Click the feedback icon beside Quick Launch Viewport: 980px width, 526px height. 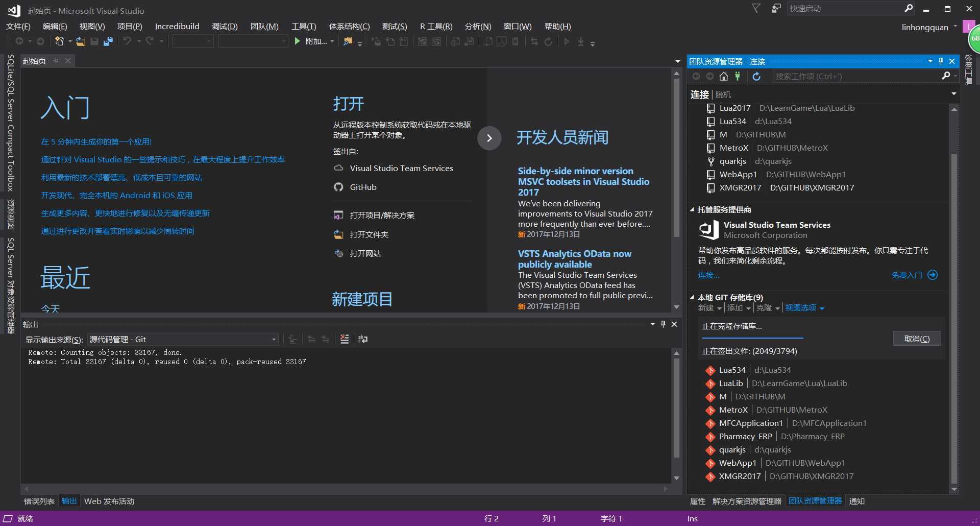click(776, 8)
